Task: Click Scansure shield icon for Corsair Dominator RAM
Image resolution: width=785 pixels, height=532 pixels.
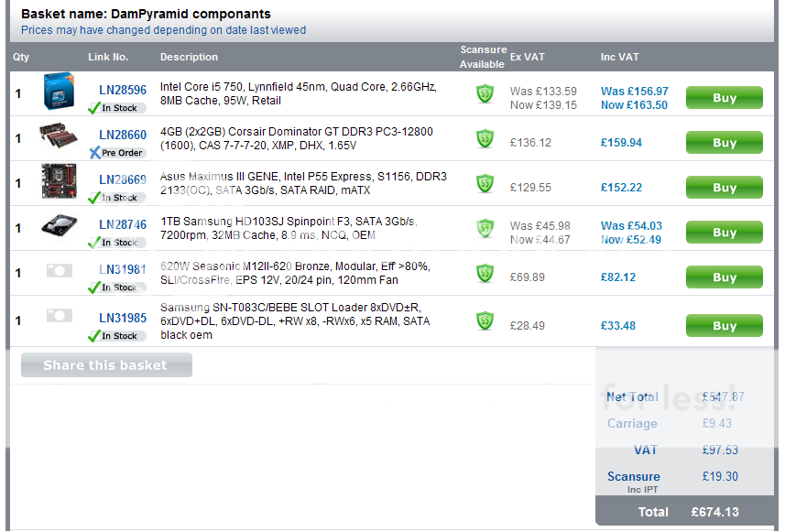Action: (485, 139)
